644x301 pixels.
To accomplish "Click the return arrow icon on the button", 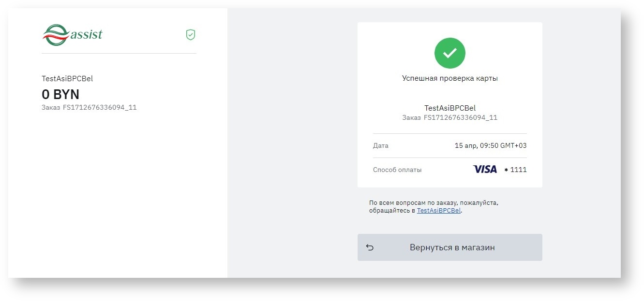I will click(x=370, y=247).
